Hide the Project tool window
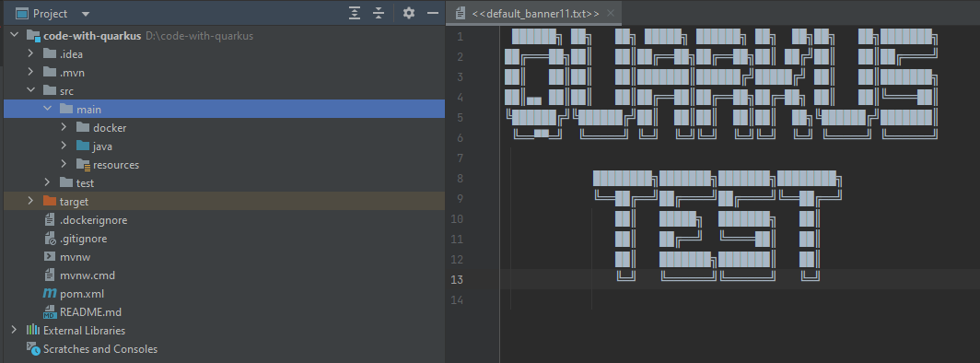Screen dimensions: 980x363 tap(433, 13)
